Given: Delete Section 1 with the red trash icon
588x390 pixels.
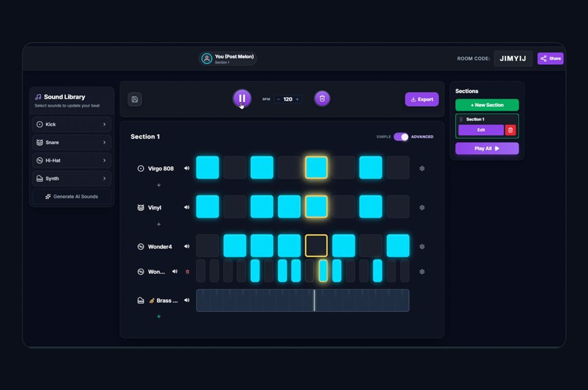Looking at the screenshot, I should (510, 130).
